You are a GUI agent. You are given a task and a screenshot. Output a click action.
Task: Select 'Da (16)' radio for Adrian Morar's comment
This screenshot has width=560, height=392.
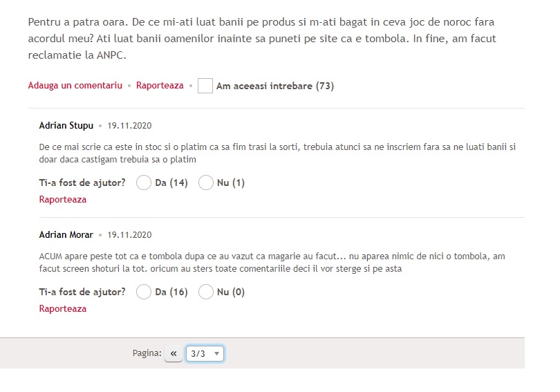point(144,292)
